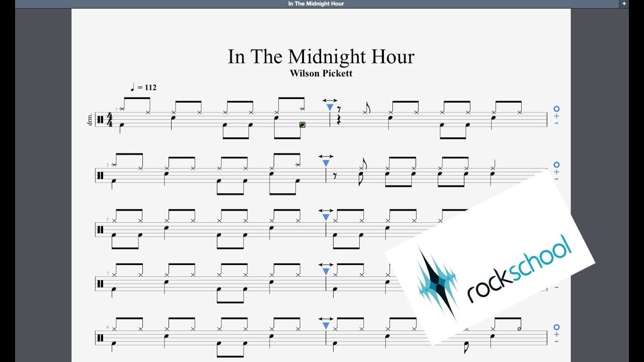Select the 'In The Midnight Hour' document tab
Screen dimensions: 644x362
click(x=316, y=4)
